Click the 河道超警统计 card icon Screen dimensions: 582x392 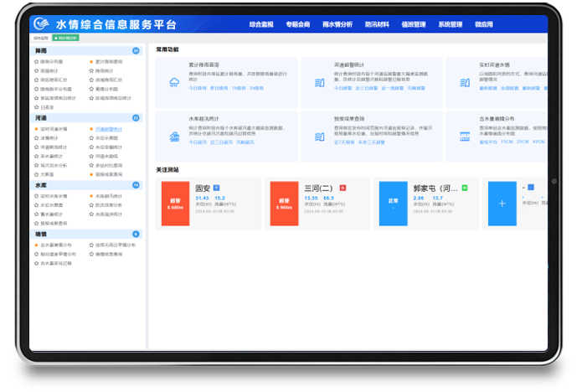pos(319,82)
